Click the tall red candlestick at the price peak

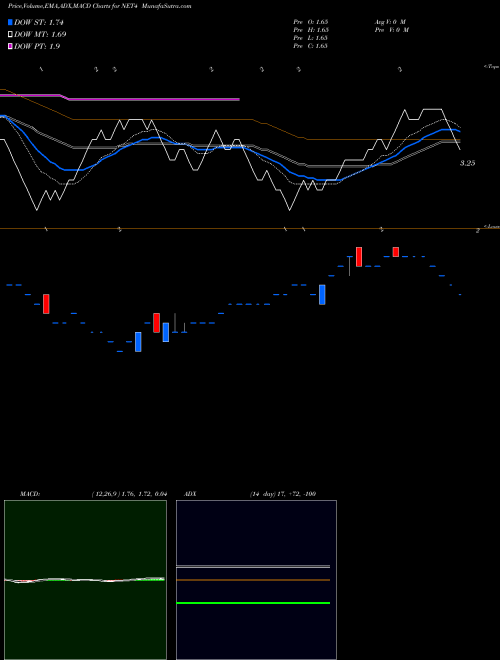click(359, 257)
